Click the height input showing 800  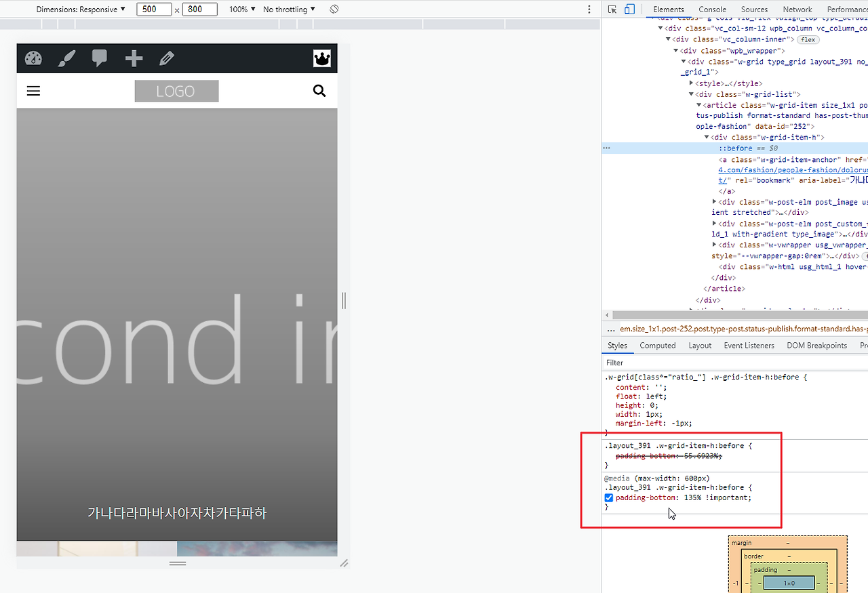(199, 9)
